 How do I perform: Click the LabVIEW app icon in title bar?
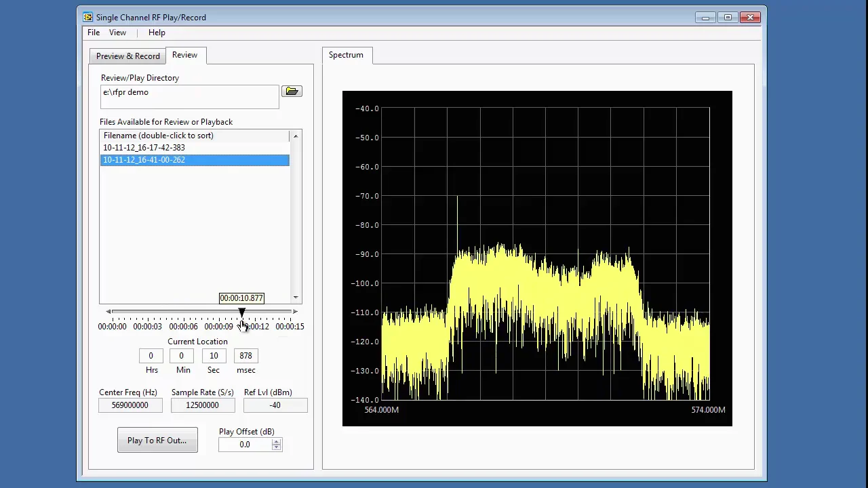tap(88, 17)
